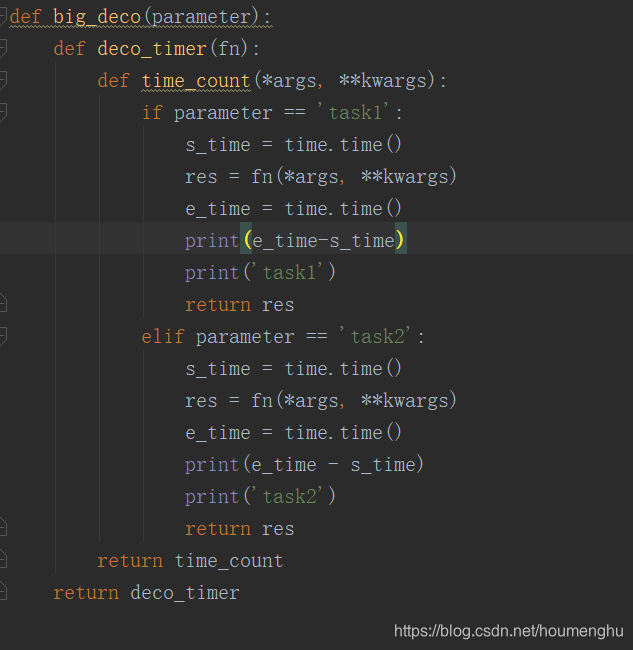Click fold-end marker beside 'return deco_timer'

click(x=3, y=592)
